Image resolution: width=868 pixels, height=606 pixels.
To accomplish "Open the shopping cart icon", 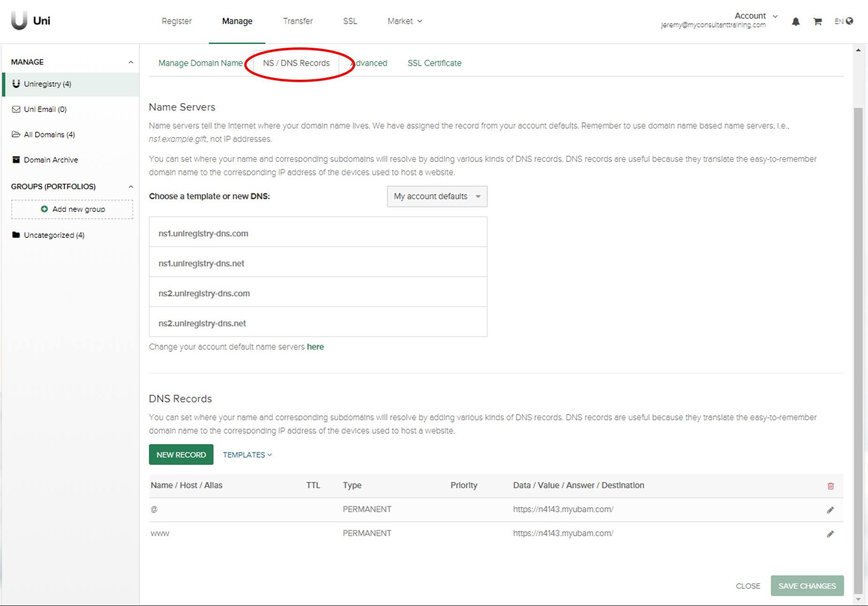I will [x=817, y=22].
